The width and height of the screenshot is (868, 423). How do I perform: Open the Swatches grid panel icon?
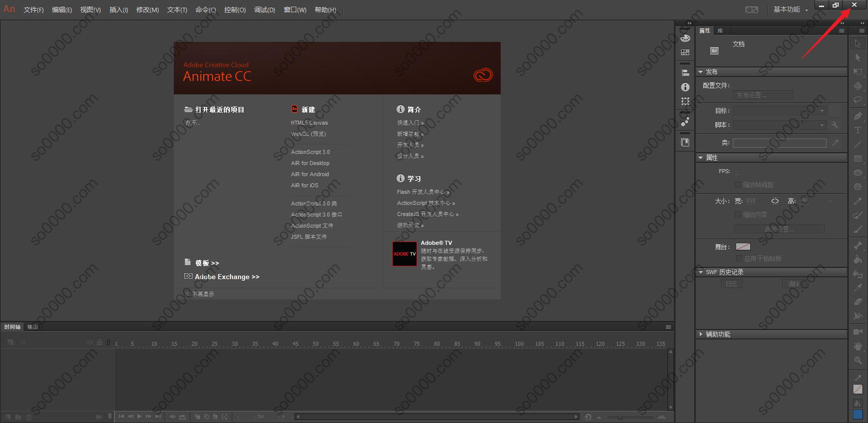pos(685,52)
